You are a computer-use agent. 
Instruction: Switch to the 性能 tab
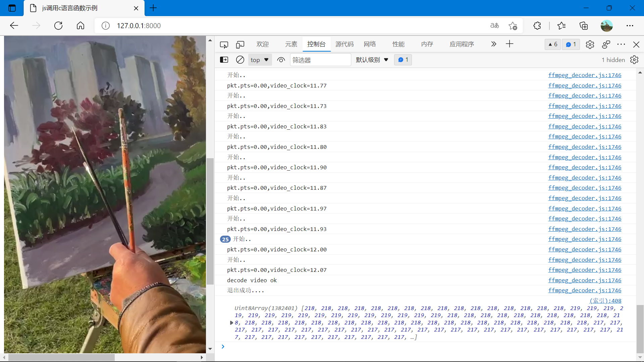(x=398, y=44)
